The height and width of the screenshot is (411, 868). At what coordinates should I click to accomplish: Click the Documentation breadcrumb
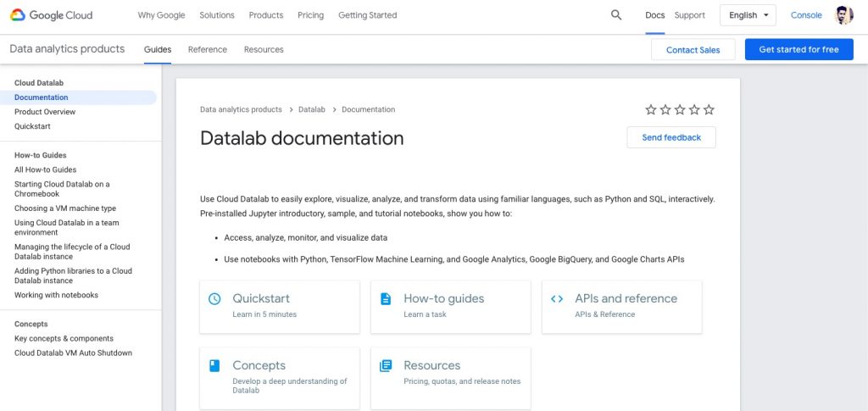click(368, 109)
